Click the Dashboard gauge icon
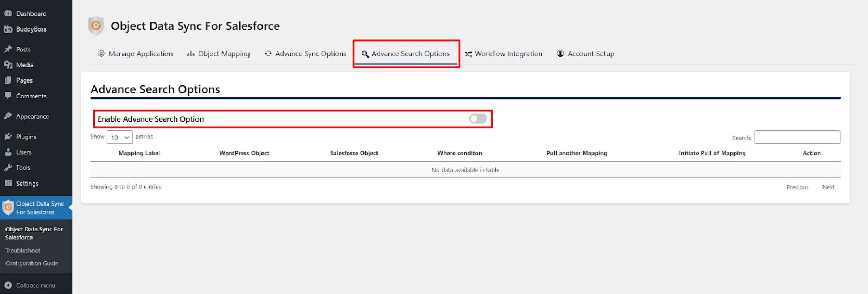 8,13
